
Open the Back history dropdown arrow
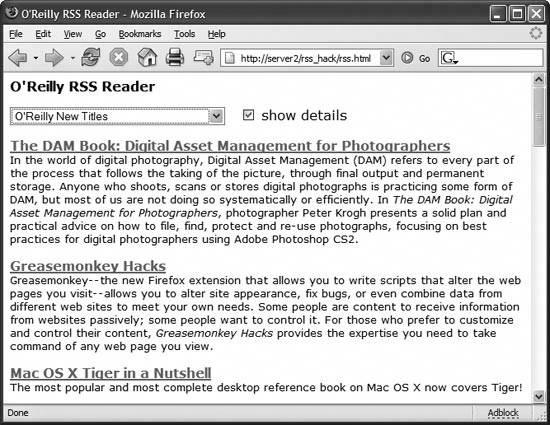36,58
